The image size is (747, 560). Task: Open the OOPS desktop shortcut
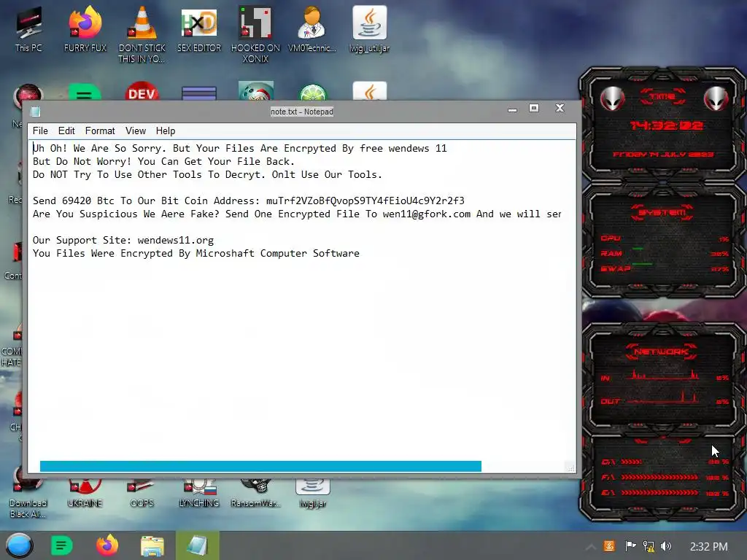coord(142,494)
